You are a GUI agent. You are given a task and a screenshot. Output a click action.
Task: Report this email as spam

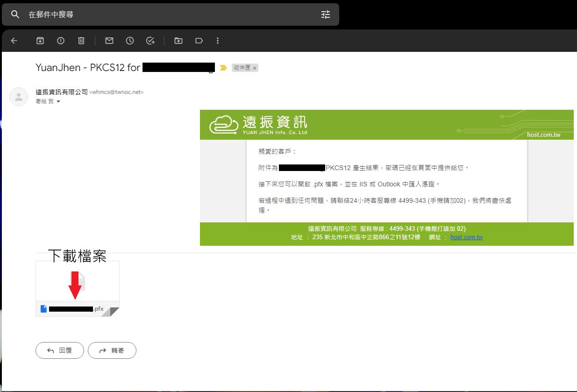pyautogui.click(x=61, y=41)
